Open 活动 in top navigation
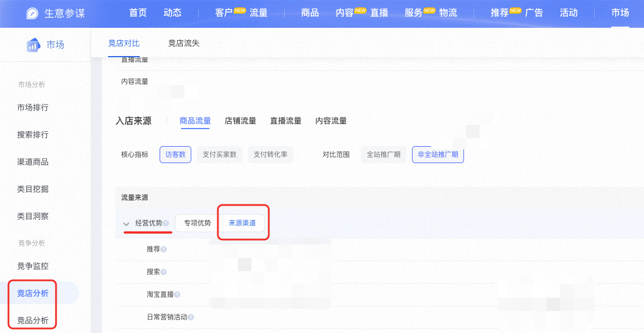This screenshot has height=333, width=644. pyautogui.click(x=569, y=13)
